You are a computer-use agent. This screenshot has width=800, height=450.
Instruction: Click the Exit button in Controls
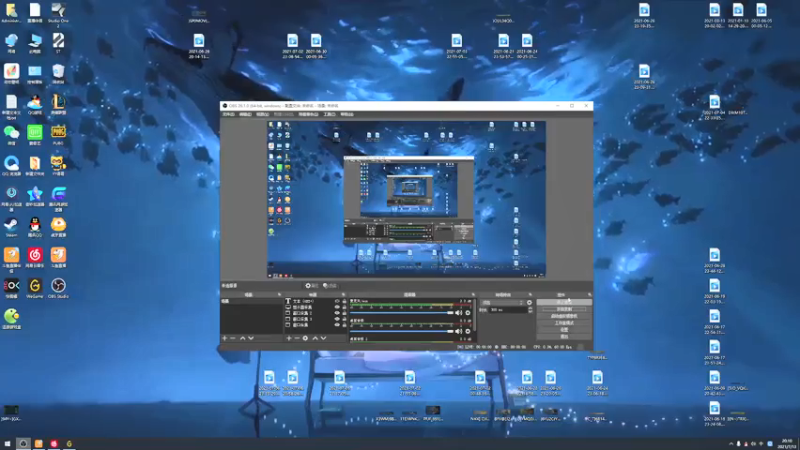[x=564, y=337]
